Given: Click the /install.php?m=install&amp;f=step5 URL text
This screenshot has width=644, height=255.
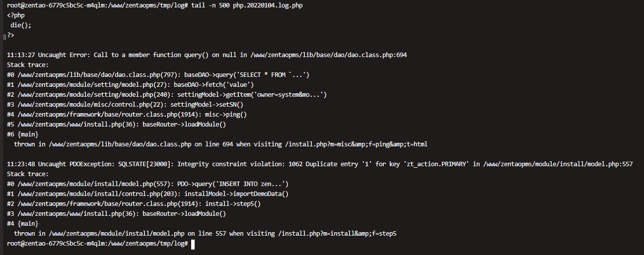Looking at the screenshot, I should [x=337, y=234].
